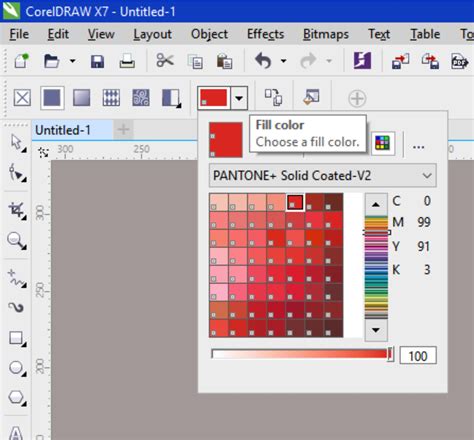Viewport: 474px width, 440px height.
Task: Select the Text tool
Action: [16, 433]
